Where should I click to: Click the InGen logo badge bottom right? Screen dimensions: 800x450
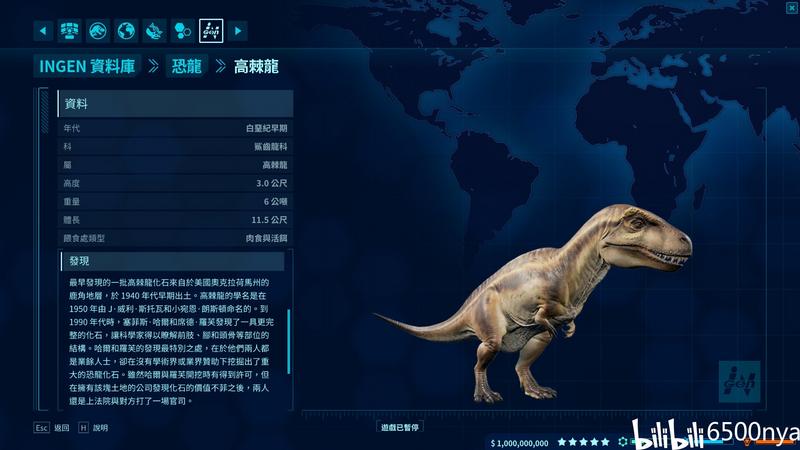[x=739, y=381]
